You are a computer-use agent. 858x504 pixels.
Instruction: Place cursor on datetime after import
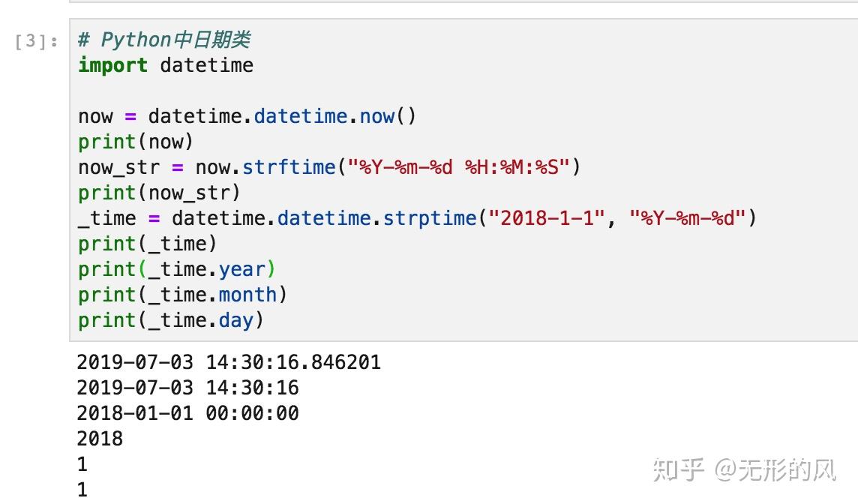(207, 66)
